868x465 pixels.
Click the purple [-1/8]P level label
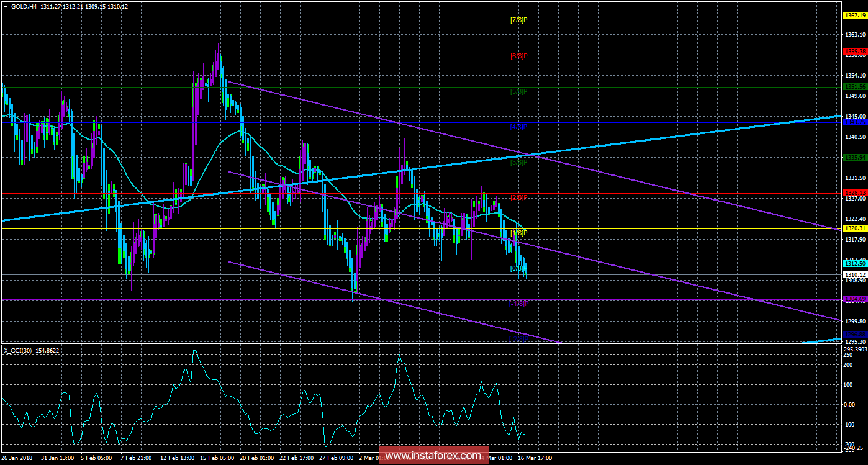point(518,304)
